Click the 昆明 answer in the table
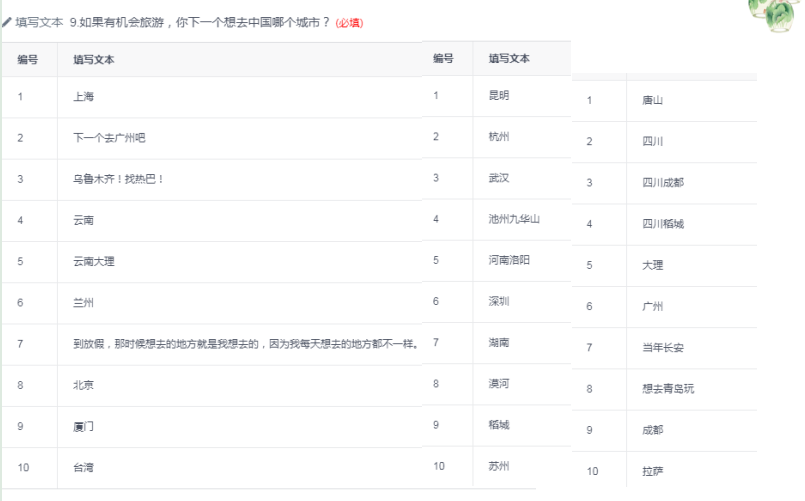The width and height of the screenshot is (805, 501). [498, 95]
